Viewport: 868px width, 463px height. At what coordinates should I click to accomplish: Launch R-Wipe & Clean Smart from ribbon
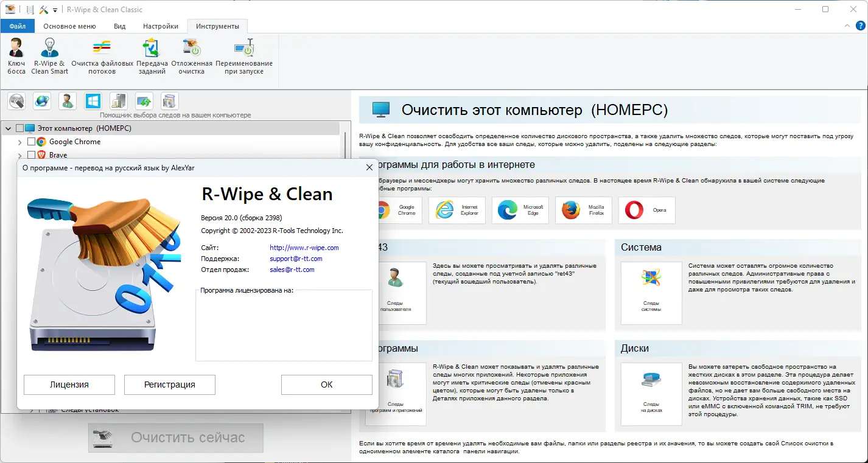click(50, 56)
